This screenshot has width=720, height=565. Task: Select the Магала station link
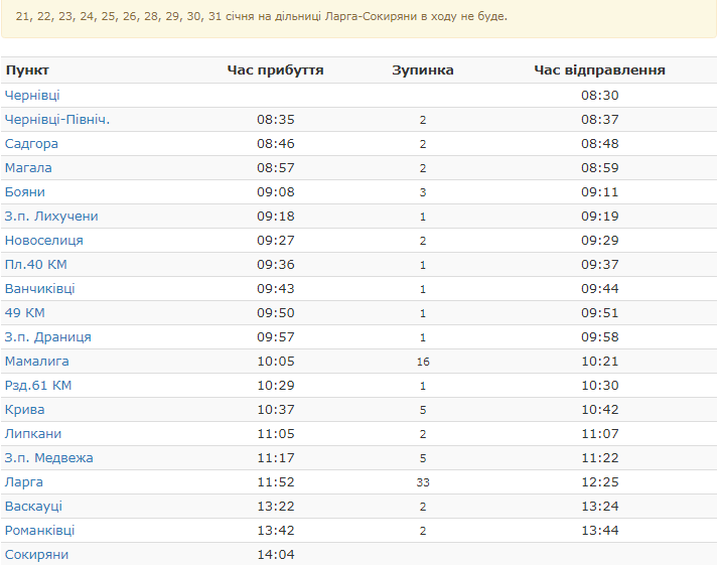pyautogui.click(x=28, y=168)
